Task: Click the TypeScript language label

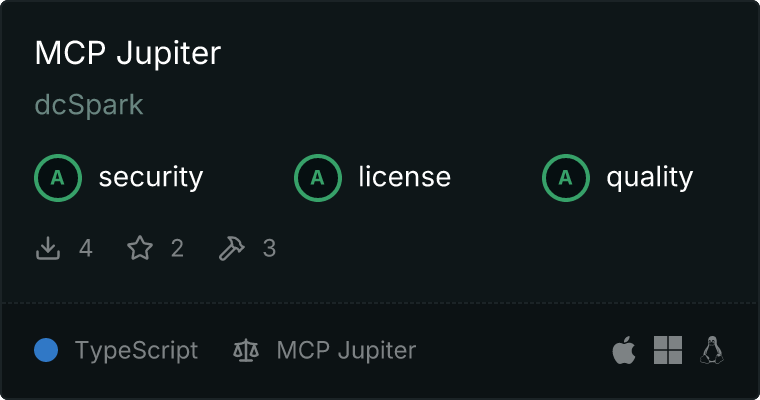Action: 137,351
